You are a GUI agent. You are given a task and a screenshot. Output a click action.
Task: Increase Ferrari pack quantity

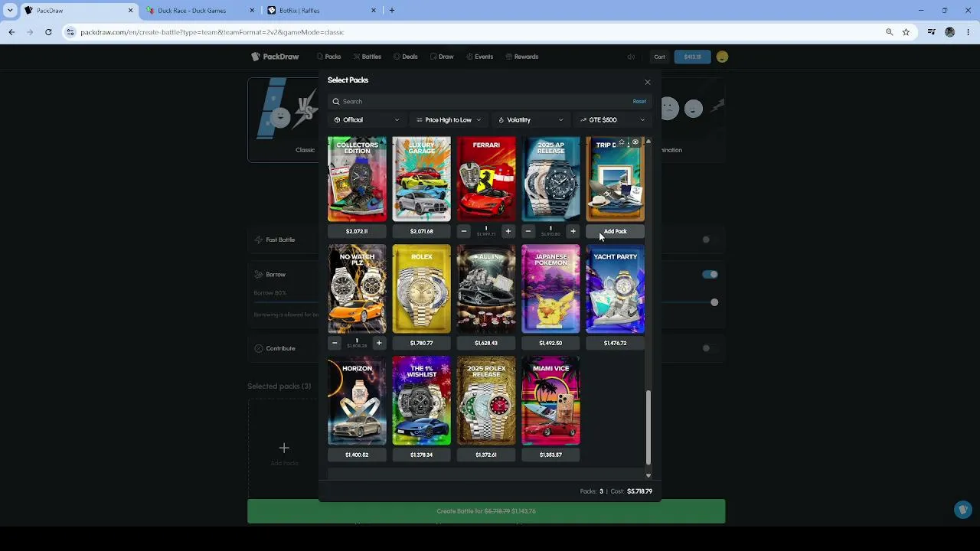pyautogui.click(x=508, y=231)
